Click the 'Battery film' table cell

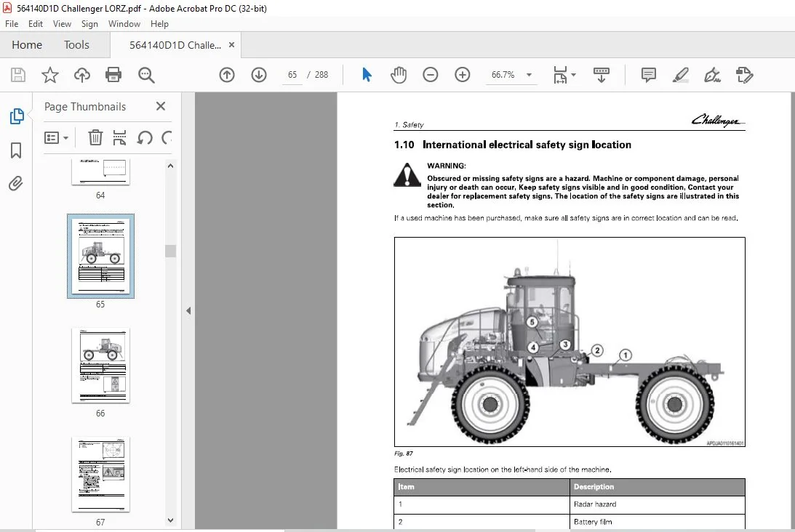[x=657, y=522]
